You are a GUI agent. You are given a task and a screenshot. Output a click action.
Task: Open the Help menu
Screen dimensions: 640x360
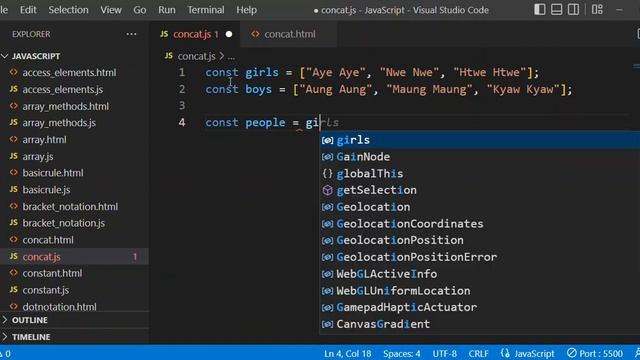tap(246, 10)
